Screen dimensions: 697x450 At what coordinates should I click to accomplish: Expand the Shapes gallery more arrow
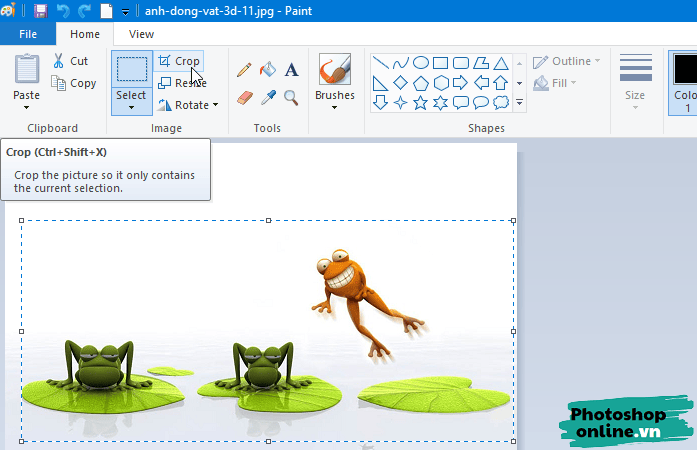pos(519,102)
